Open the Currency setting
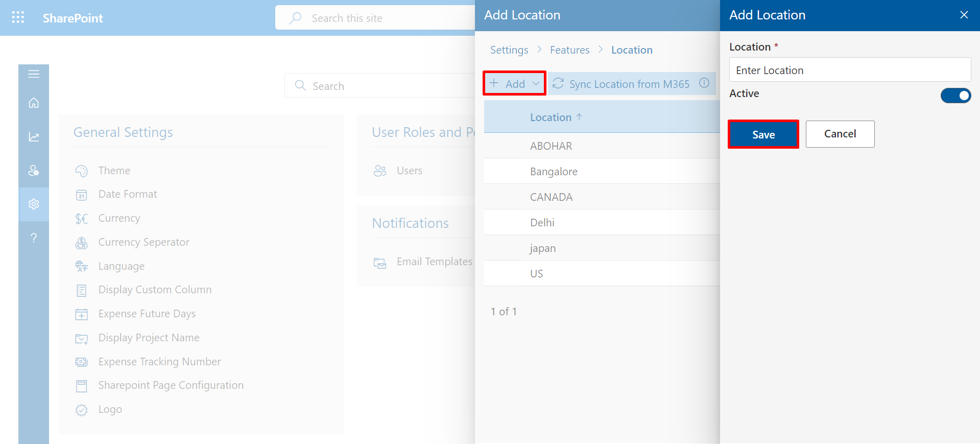This screenshot has height=444, width=980. (x=119, y=218)
